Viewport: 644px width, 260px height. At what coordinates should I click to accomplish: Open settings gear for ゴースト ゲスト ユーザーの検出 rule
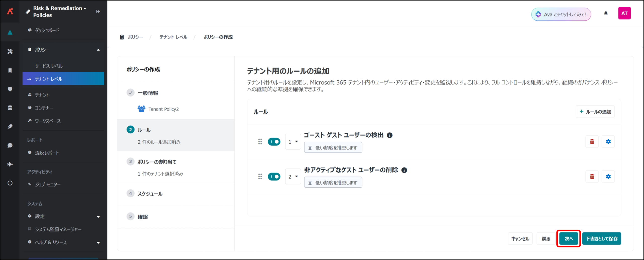click(x=608, y=142)
